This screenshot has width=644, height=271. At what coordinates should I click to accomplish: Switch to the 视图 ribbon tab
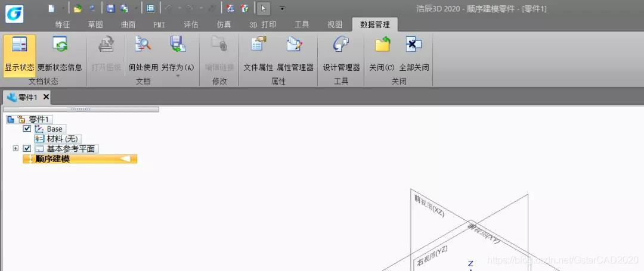[335, 24]
